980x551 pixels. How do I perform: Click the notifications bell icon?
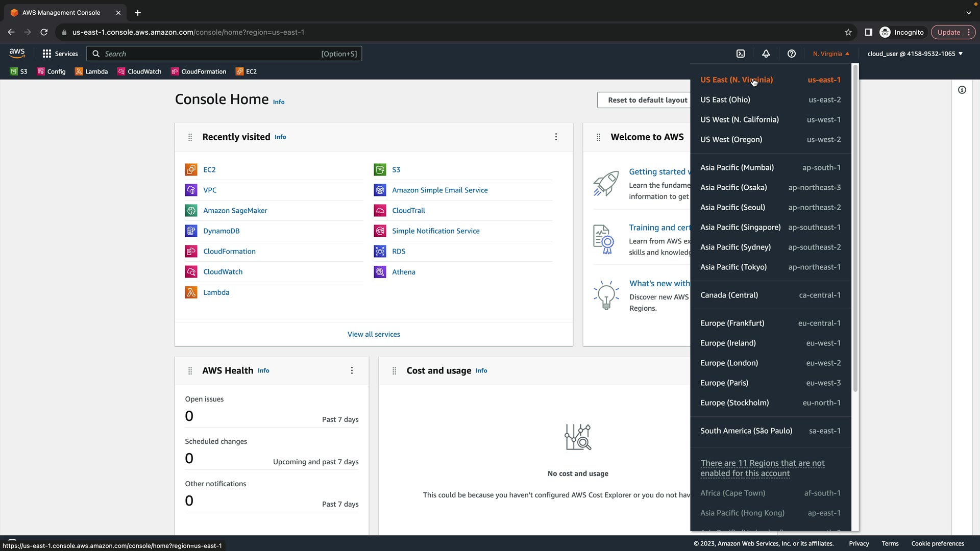coord(766,54)
